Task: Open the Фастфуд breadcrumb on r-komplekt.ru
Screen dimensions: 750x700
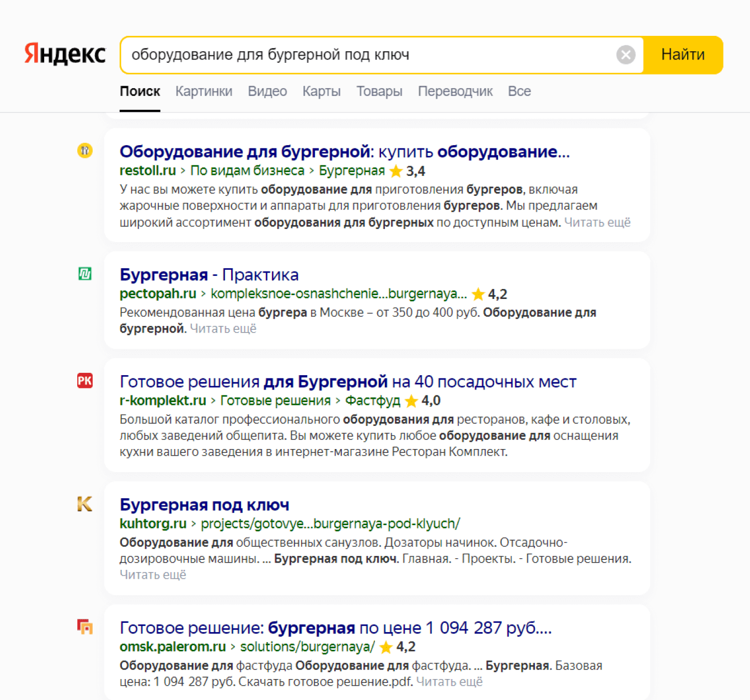Action: point(373,400)
